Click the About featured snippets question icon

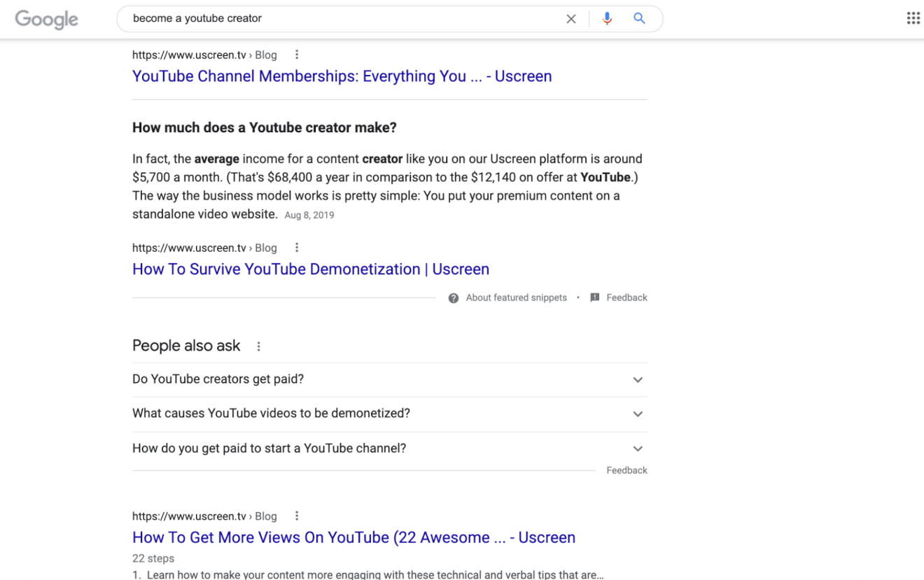[x=454, y=298]
